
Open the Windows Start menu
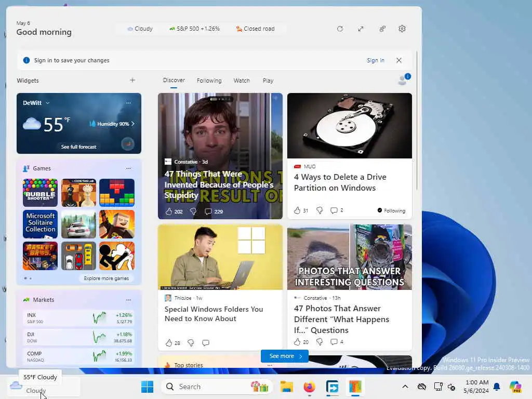(147, 387)
